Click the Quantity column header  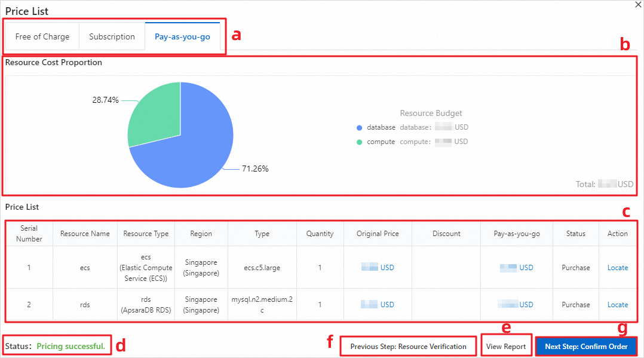[x=320, y=234]
